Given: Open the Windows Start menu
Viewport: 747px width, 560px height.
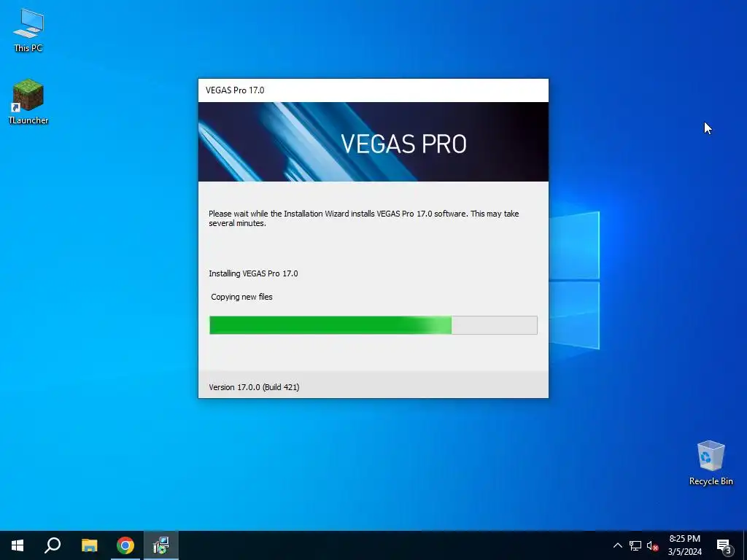Looking at the screenshot, I should 18,545.
